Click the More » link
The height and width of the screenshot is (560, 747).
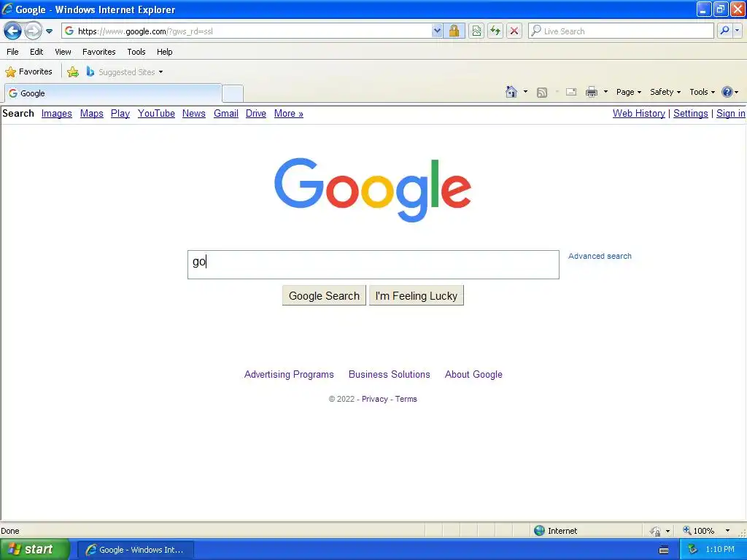289,113
